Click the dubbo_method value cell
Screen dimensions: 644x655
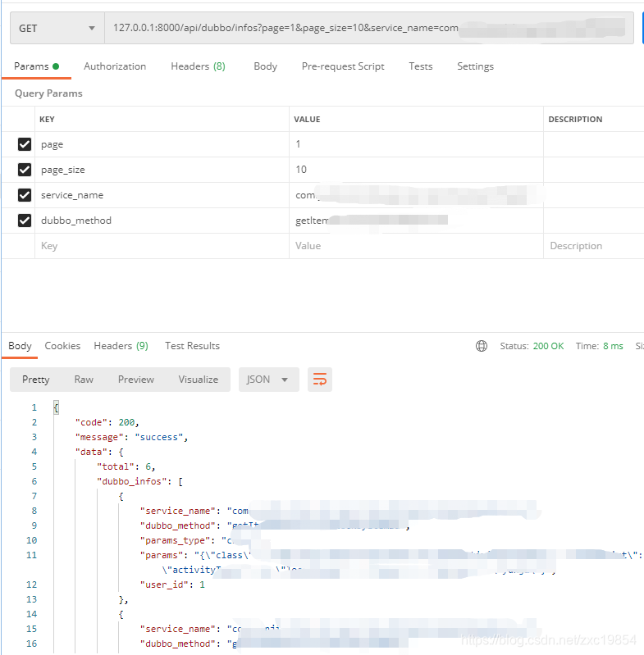point(416,221)
